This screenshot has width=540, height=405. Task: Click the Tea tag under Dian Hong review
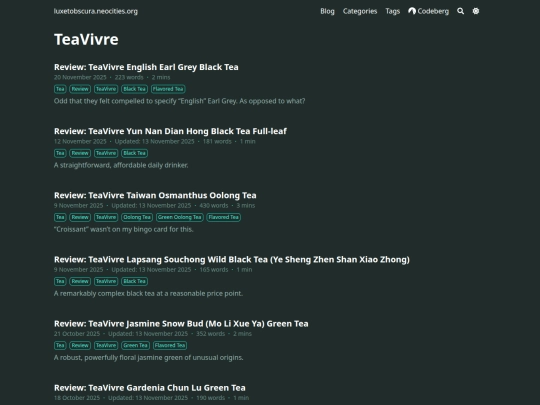point(60,153)
